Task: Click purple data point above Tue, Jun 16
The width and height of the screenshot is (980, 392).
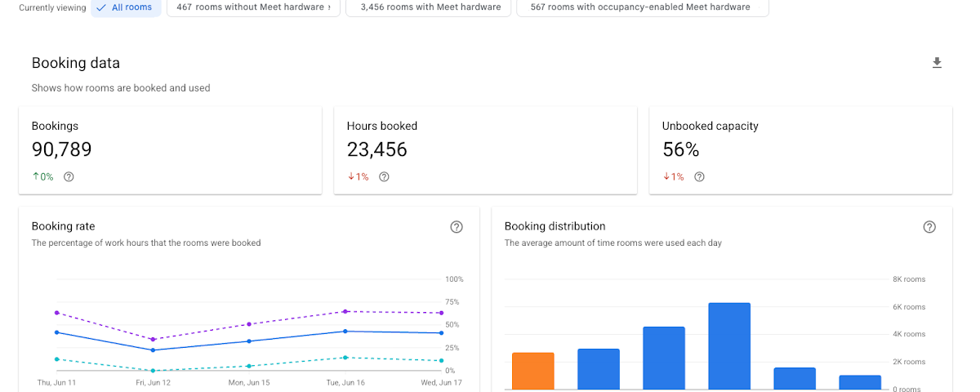Action: click(x=346, y=311)
